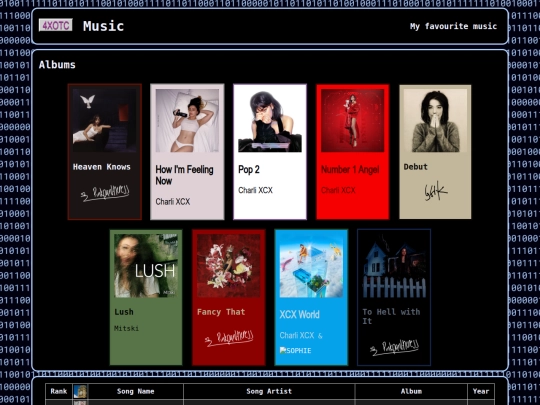
Task: Click Charli XCX under How I'm Feeling Now
Action: tap(173, 201)
